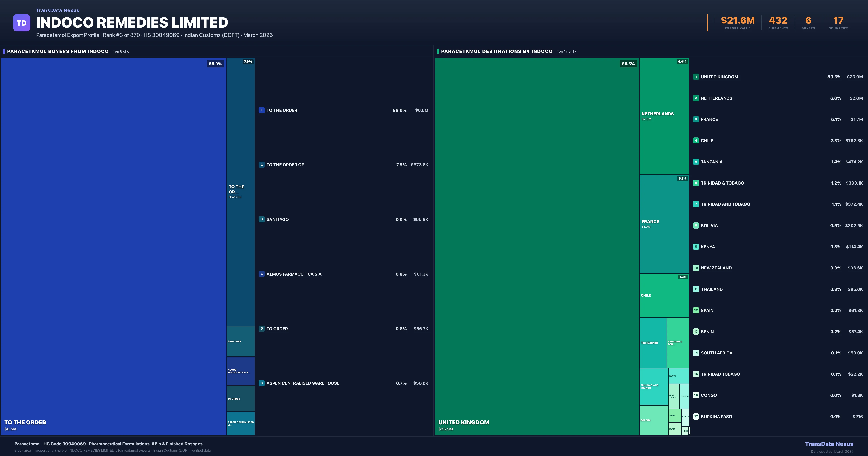This screenshot has height=456, width=868.
Task: Click rank badge 1 beside TO THE ORDER
Action: coord(261,110)
